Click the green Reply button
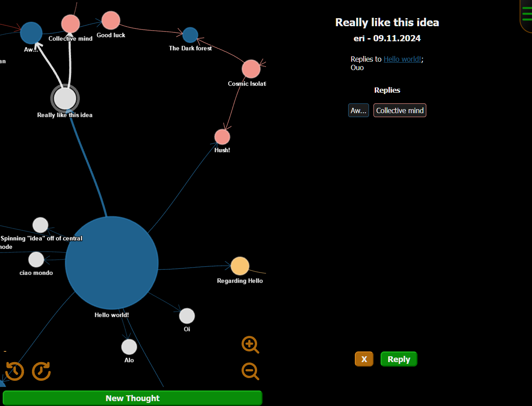 (399, 359)
